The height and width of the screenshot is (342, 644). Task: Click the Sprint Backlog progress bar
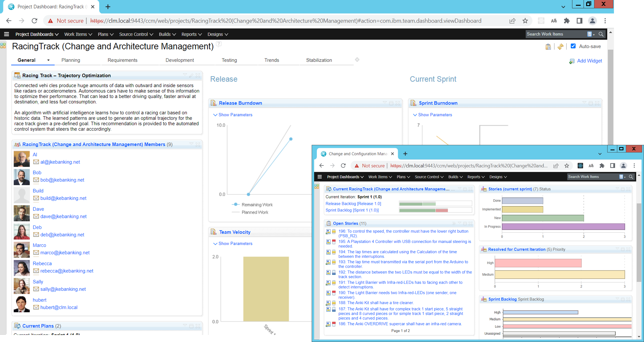(435, 210)
